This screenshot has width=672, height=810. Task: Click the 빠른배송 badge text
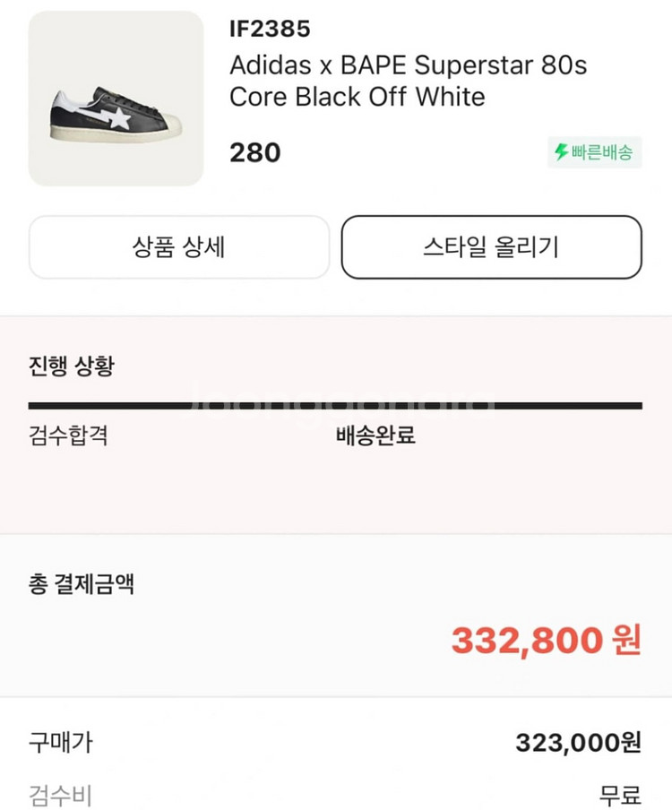click(603, 152)
